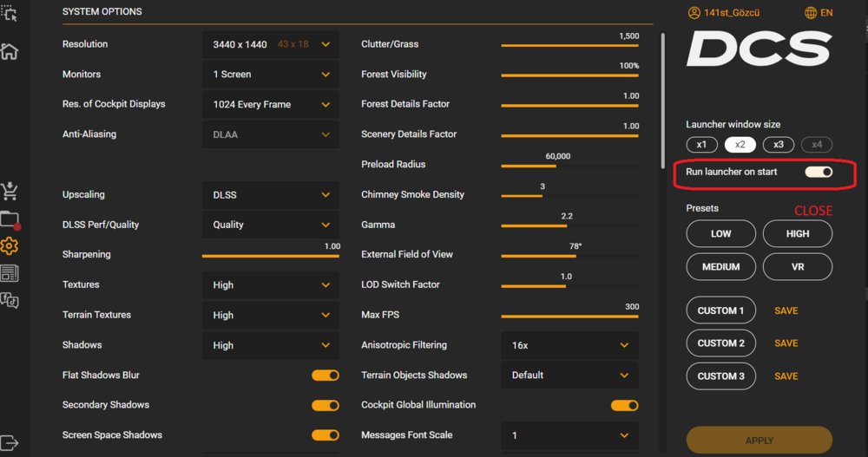The image size is (868, 457).
Task: Open the shop cart icon in sidebar
Action: click(10, 191)
